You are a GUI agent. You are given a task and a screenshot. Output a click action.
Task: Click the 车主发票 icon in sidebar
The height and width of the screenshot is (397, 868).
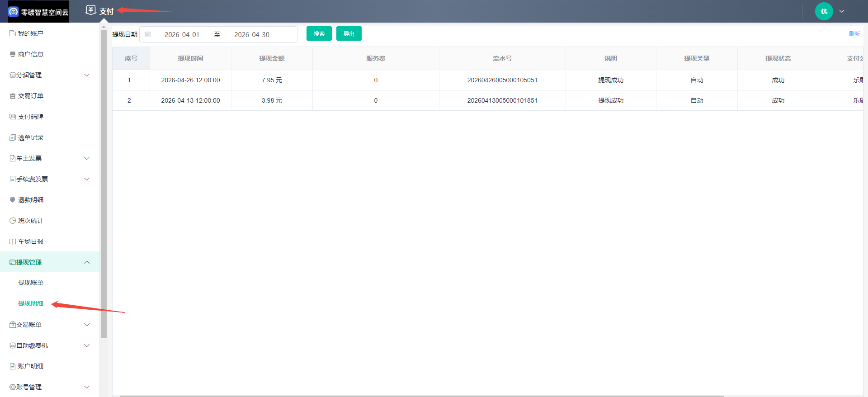[x=13, y=158]
